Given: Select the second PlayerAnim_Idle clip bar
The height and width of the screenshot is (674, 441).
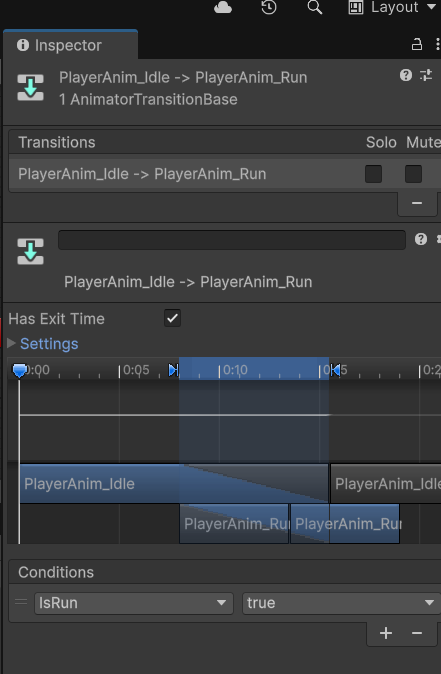Looking at the screenshot, I should coord(386,484).
